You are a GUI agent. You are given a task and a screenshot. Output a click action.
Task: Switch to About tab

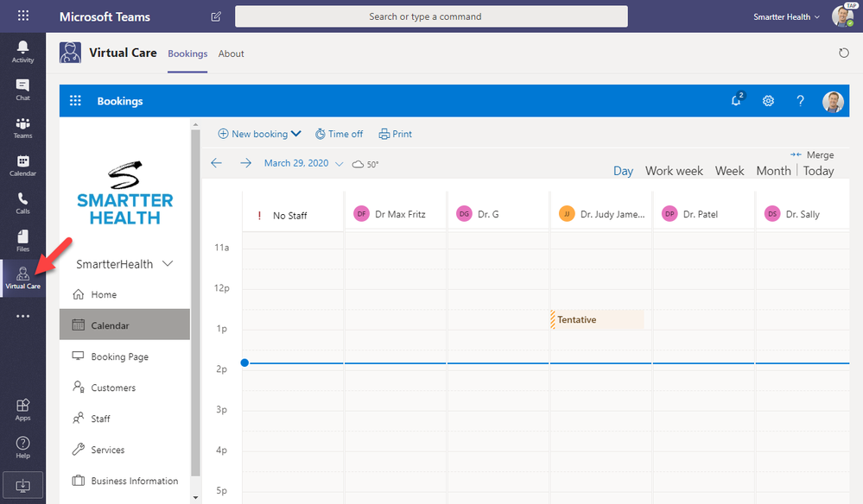coord(232,54)
